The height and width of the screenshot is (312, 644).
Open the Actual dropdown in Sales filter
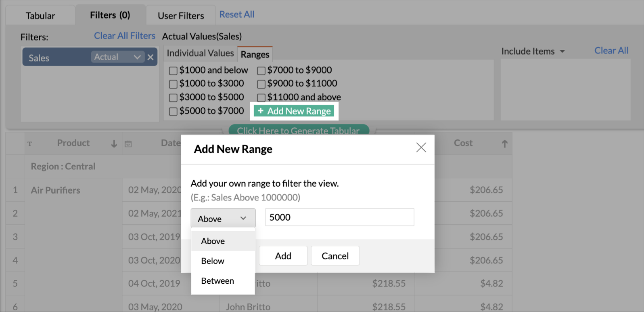pos(117,57)
